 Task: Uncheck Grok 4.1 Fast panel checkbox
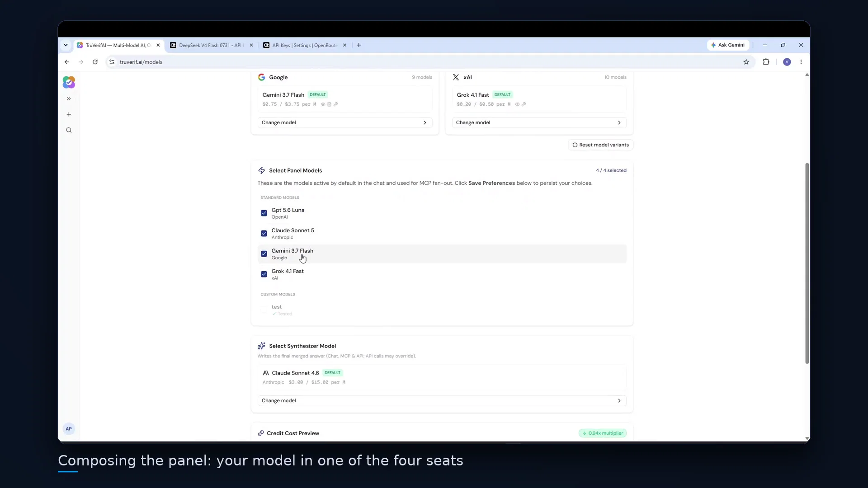pos(264,274)
